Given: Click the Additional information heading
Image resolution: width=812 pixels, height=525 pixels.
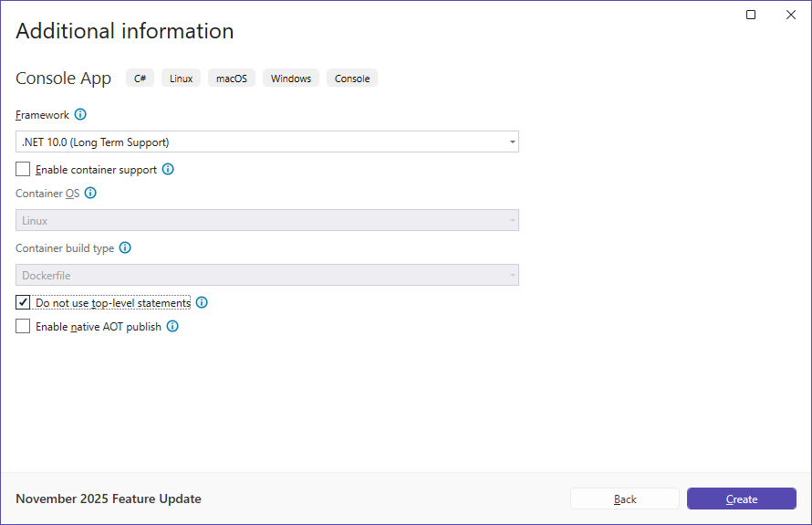Looking at the screenshot, I should coord(125,31).
